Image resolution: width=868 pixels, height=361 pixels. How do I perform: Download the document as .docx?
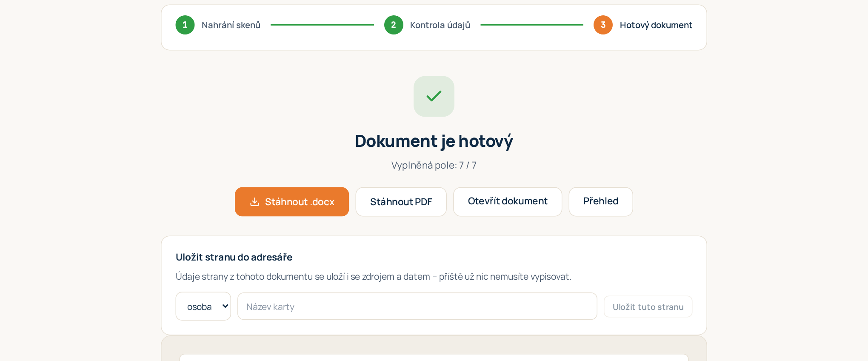(x=292, y=202)
